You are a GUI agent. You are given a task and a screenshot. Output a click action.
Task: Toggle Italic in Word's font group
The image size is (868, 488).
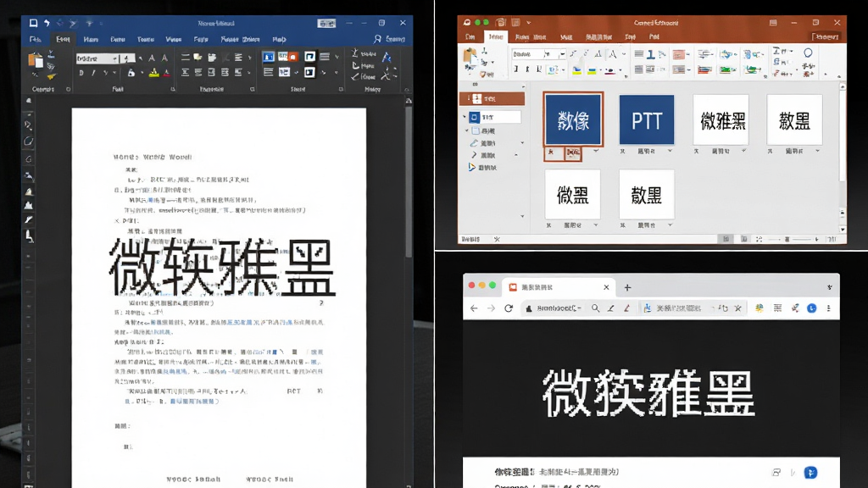point(93,73)
